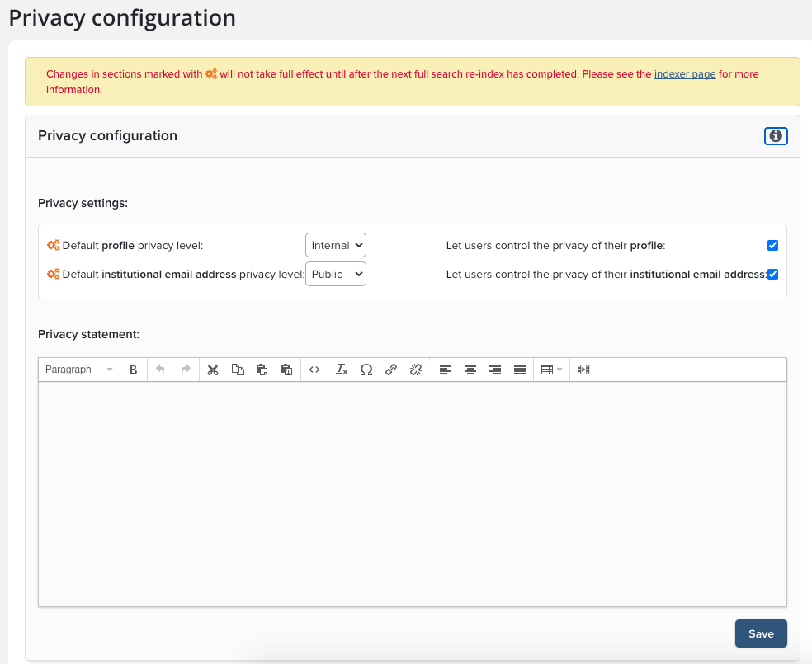Click the insert media icon
The height and width of the screenshot is (664, 812).
click(583, 370)
